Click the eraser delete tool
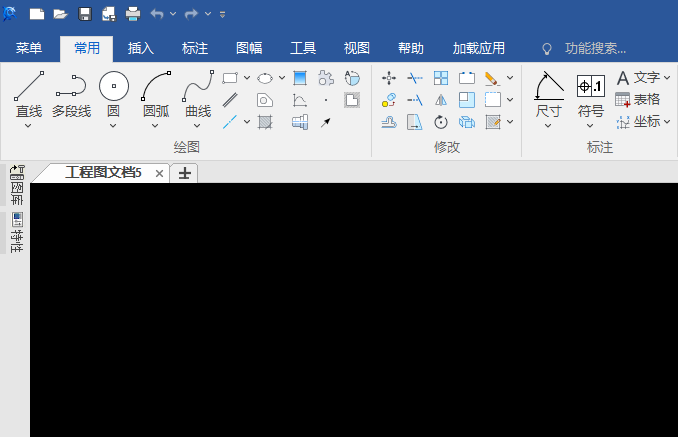Viewport: 678px width, 437px height. pyautogui.click(x=493, y=78)
